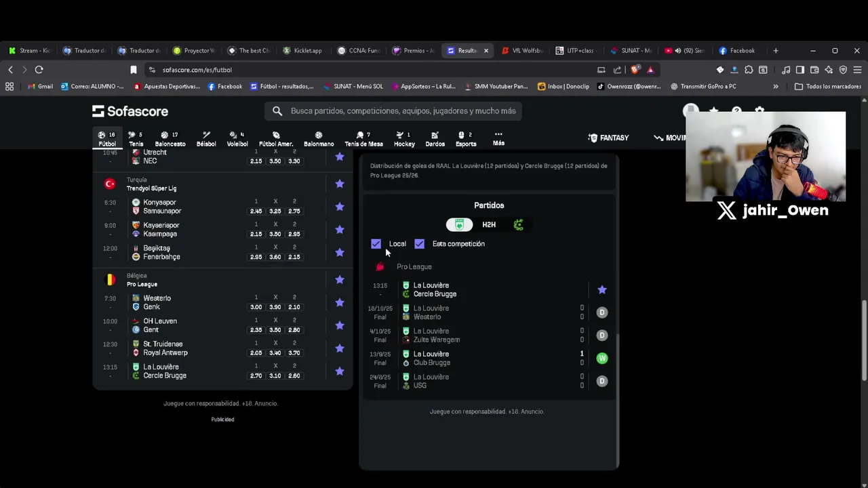
Task: Star the 13:15 match in Partidos panel
Action: click(x=602, y=289)
